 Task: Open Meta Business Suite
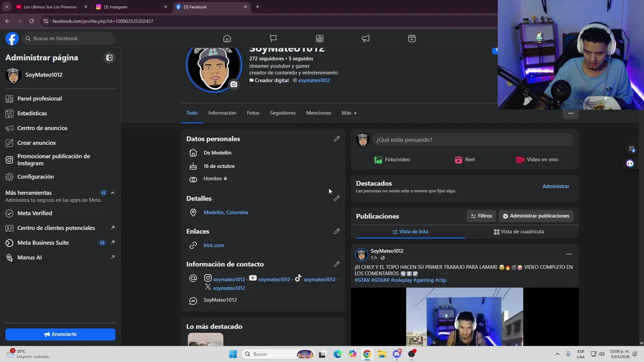[x=60, y=243]
